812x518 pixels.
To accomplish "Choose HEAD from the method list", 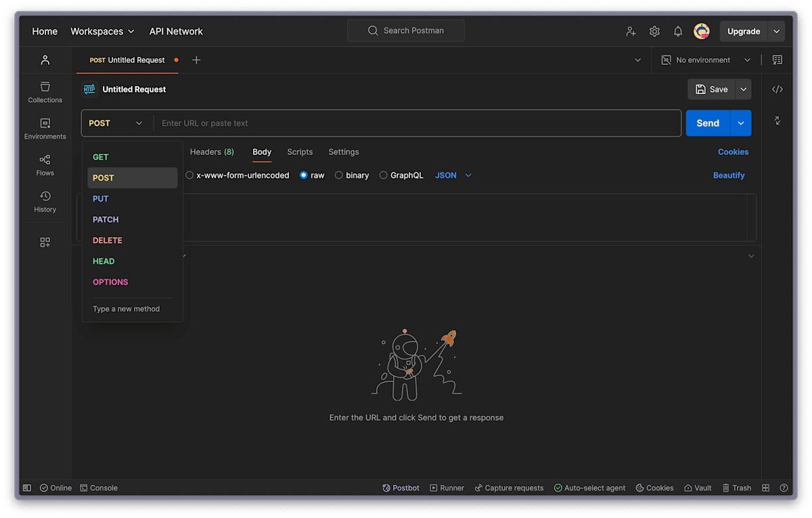I will [133, 262].
